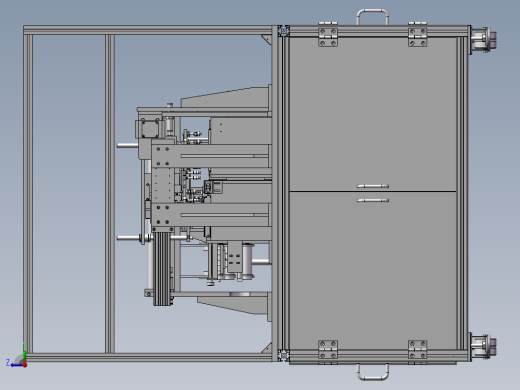Screen dimensions: 520x390
Task: Select the upper cabinet door panel
Action: pos(373,114)
